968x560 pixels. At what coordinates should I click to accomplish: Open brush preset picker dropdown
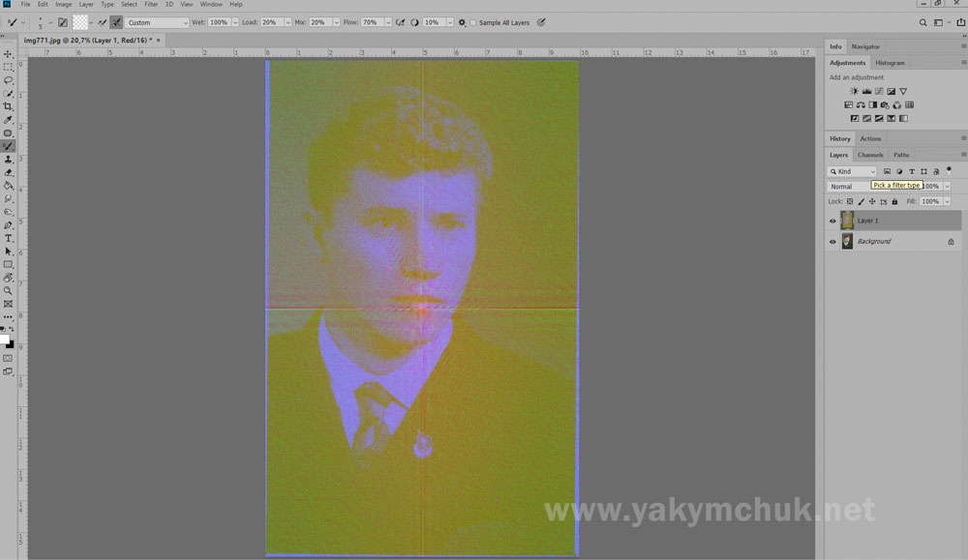pyautogui.click(x=50, y=23)
